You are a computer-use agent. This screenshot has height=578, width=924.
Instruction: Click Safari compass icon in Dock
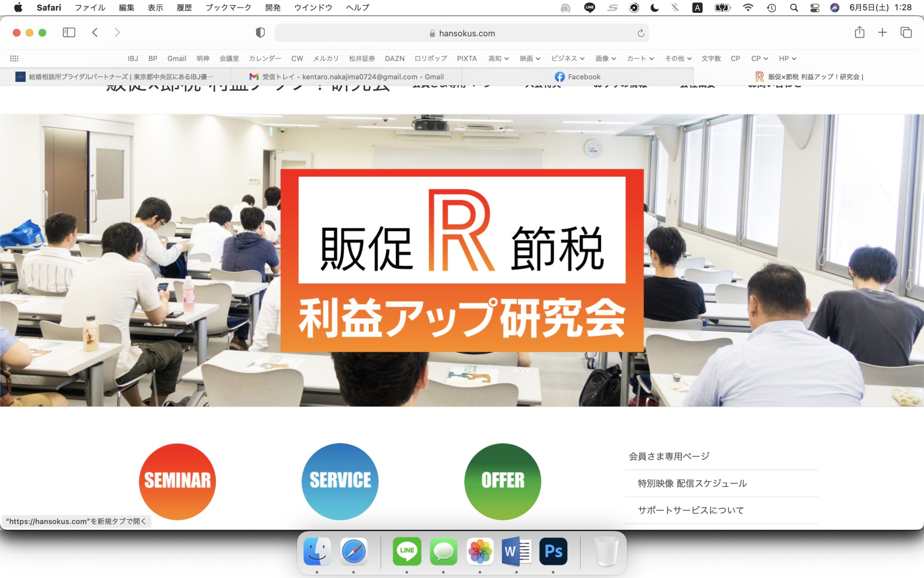point(354,551)
